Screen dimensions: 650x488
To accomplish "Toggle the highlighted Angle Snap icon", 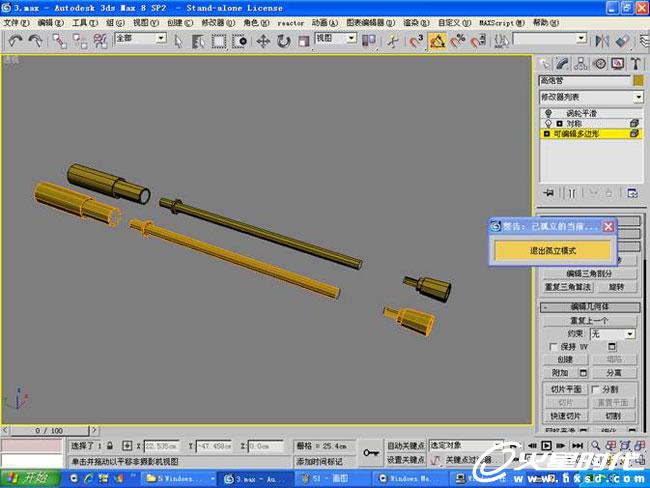I will click(x=437, y=41).
